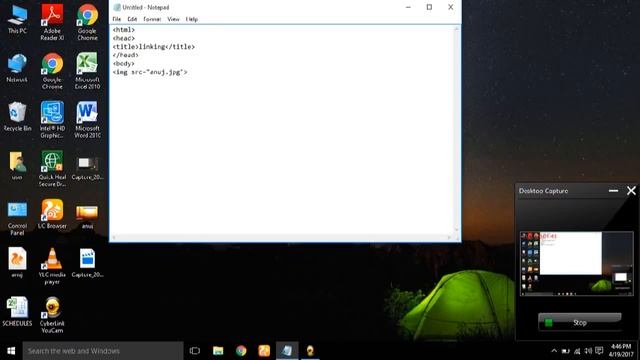Minimize the Desktop Capture window
Image resolution: width=640 pixels, height=360 pixels.
pyautogui.click(x=613, y=191)
